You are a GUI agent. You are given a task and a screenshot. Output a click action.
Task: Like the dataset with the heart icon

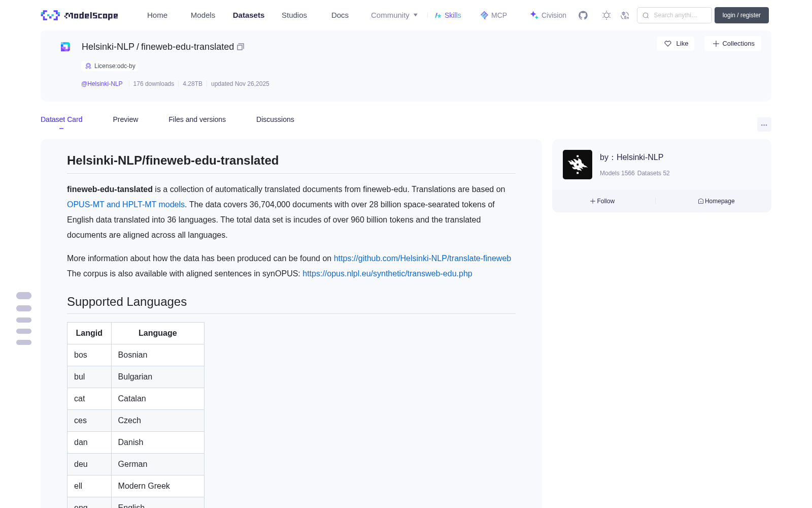point(675,44)
